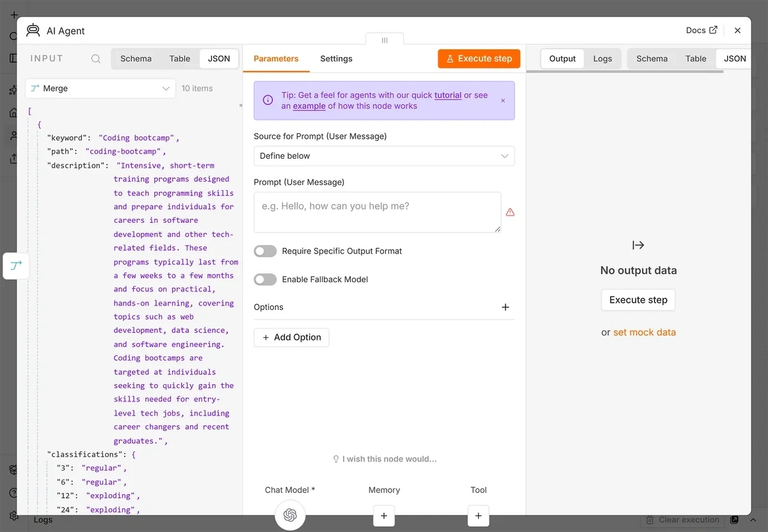Screen dimensions: 768x532
Task: Open the Docs external link
Action: coord(701,30)
